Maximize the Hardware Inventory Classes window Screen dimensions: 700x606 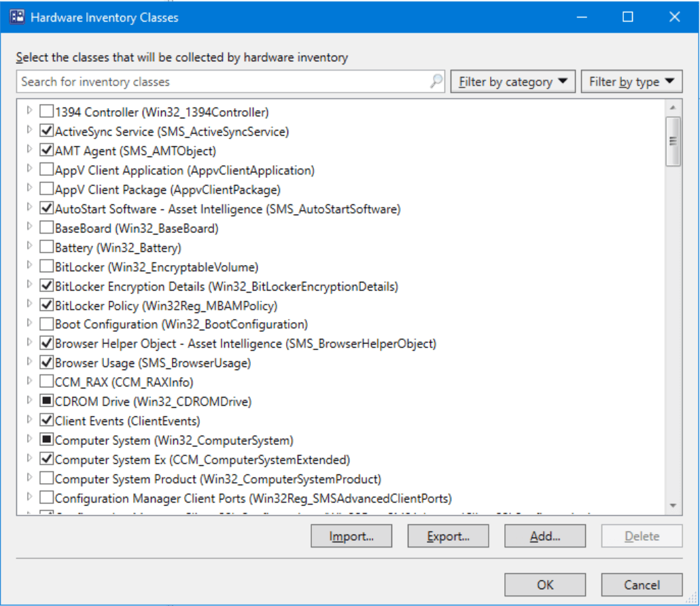(628, 17)
